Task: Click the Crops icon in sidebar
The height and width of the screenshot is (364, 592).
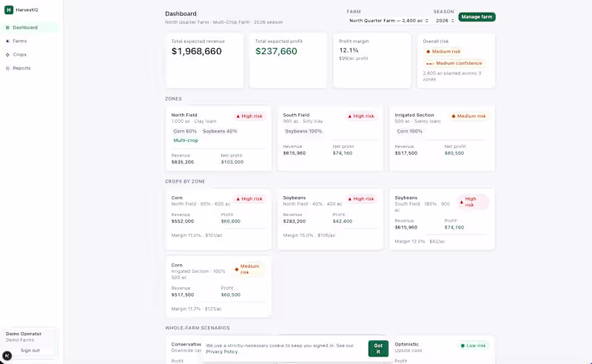Action: tap(7, 55)
